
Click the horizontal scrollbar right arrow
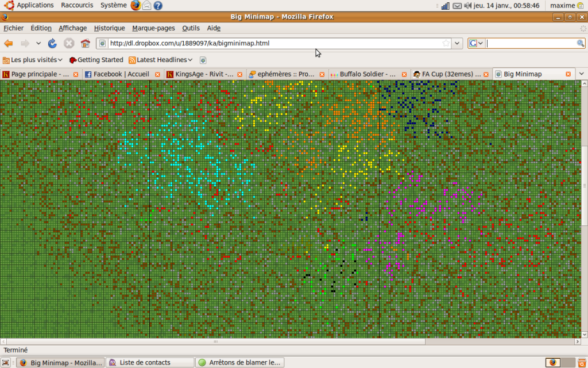point(578,342)
